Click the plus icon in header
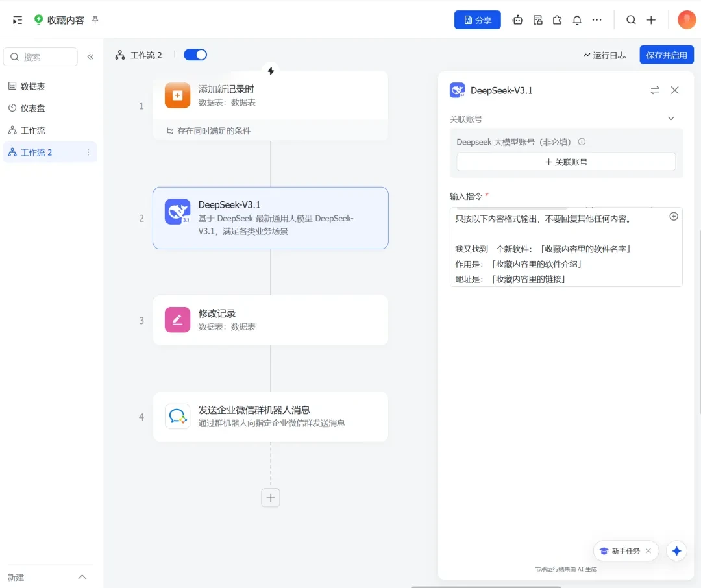 [x=652, y=19]
